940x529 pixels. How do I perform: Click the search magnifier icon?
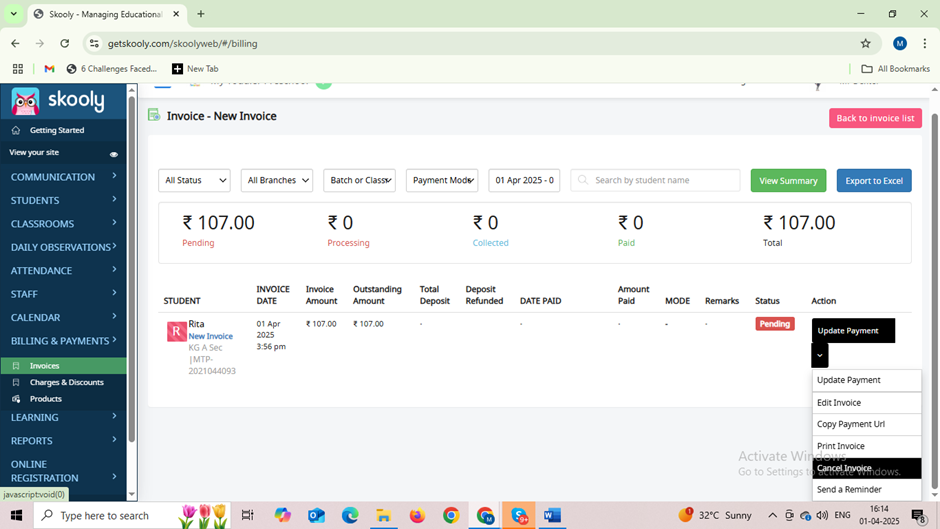coord(583,180)
